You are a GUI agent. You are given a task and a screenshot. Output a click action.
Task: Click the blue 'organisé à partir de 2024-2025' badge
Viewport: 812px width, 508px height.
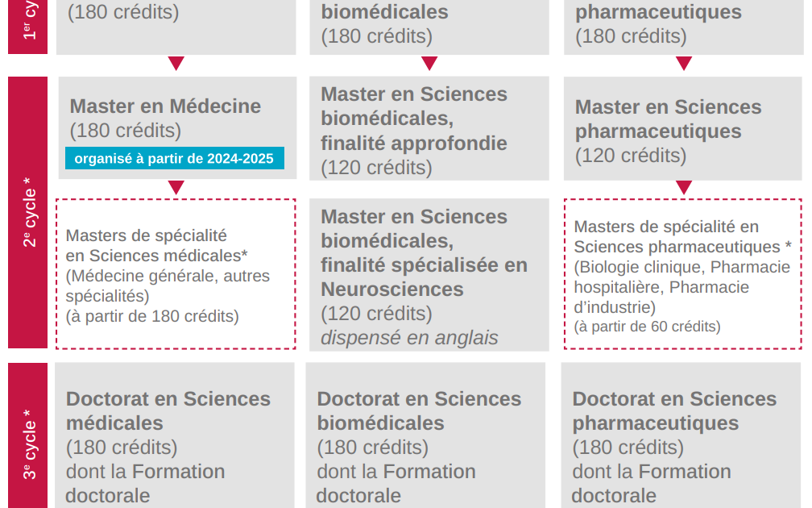[175, 158]
